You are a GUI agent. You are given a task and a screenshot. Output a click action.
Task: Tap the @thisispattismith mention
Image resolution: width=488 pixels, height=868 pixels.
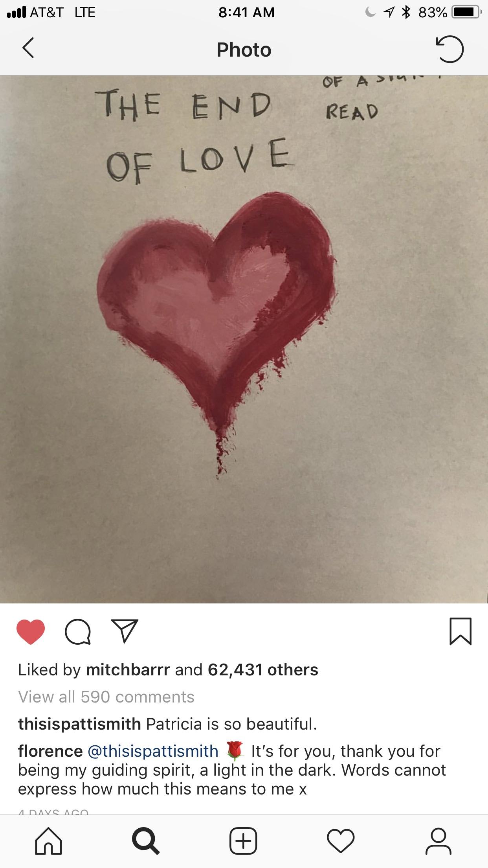point(153,751)
